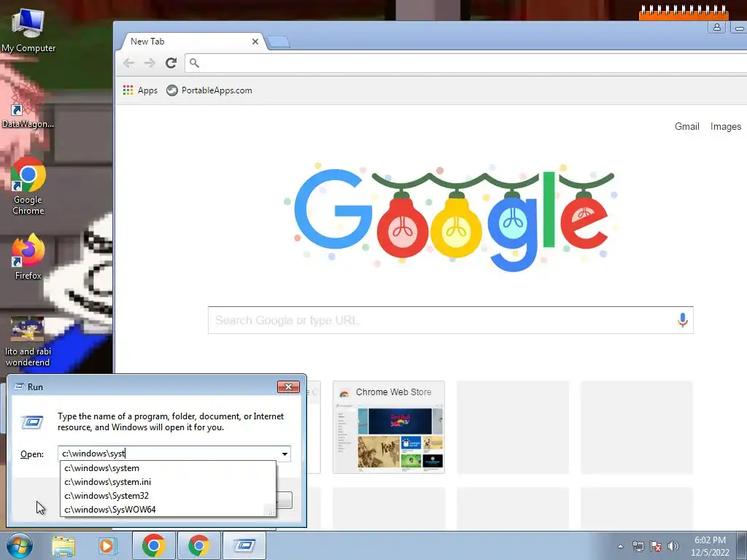Select c:\windows\system suggestion
This screenshot has width=747, height=560.
pos(168,468)
